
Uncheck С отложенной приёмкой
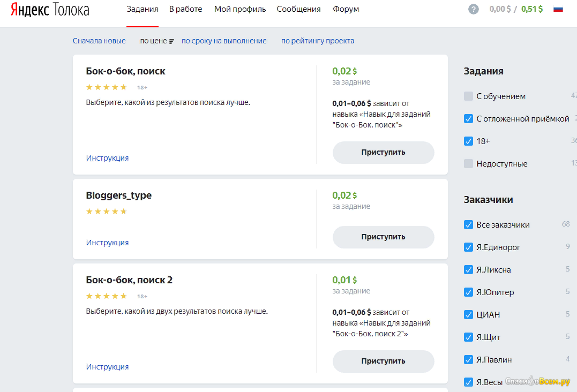pos(468,119)
